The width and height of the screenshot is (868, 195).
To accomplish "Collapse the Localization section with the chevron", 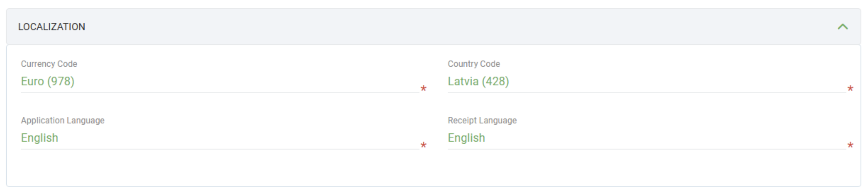I will coord(842,27).
